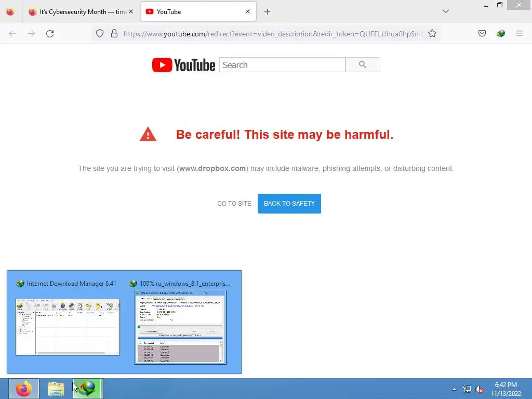Click GO TO SITE link
The height and width of the screenshot is (399, 532).
[234, 204]
